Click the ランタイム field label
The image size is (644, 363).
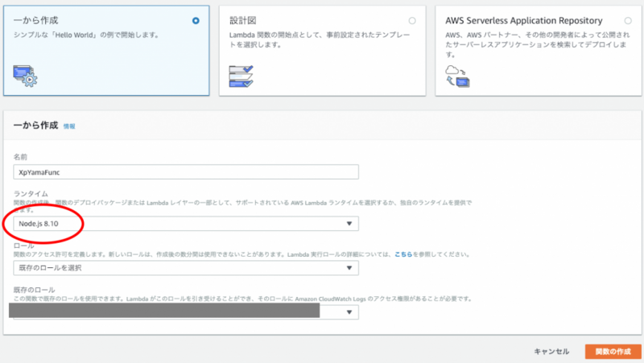(x=31, y=193)
